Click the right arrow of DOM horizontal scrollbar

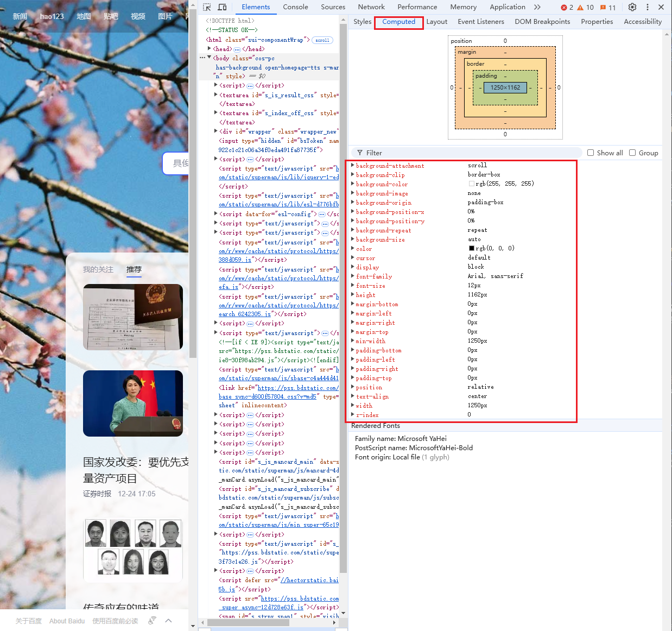(x=334, y=622)
